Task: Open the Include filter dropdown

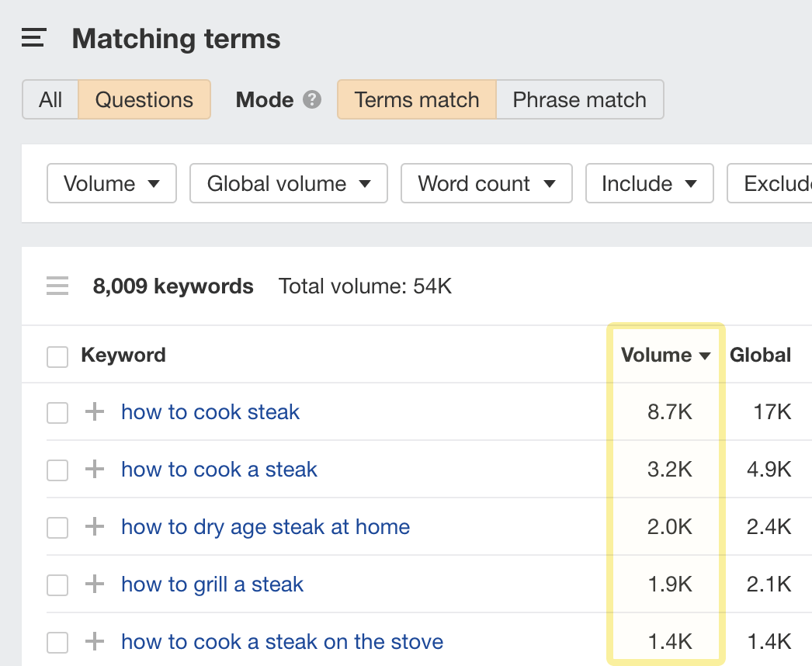Action: [x=648, y=184]
